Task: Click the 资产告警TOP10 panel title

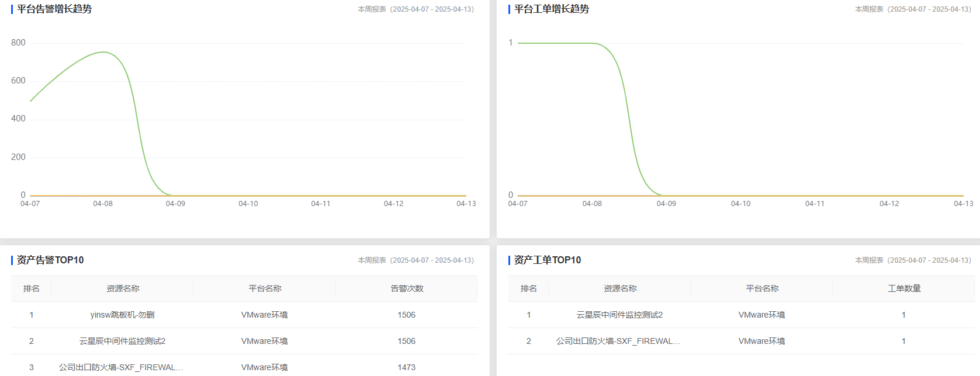Action: pos(50,260)
